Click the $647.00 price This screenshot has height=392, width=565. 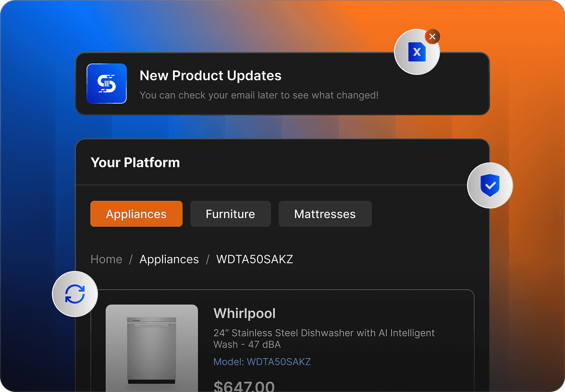244,386
